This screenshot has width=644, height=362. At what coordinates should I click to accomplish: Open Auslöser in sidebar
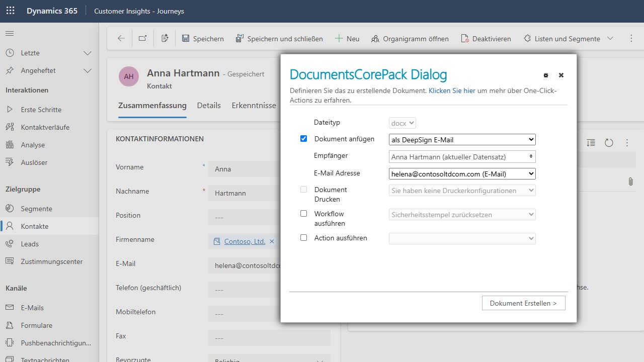49,162
